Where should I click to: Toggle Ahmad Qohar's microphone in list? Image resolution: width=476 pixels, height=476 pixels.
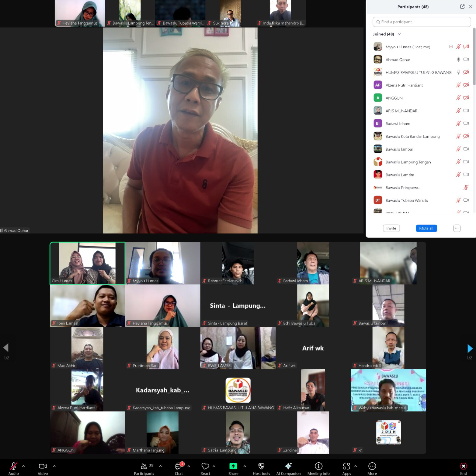pos(458,59)
